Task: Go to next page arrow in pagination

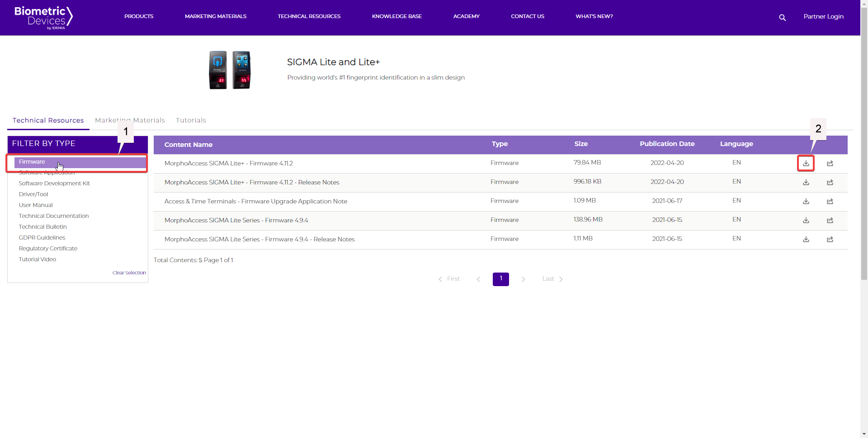Action: (523, 279)
